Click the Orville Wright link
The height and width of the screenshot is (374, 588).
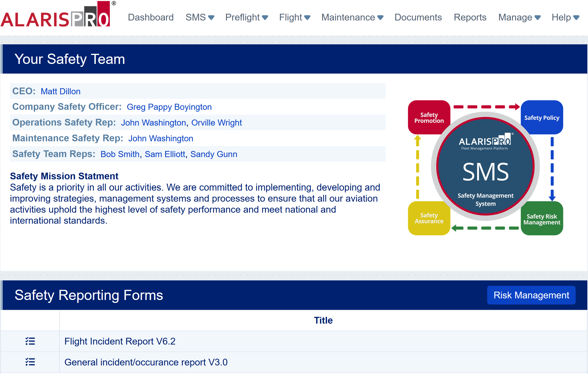217,123
